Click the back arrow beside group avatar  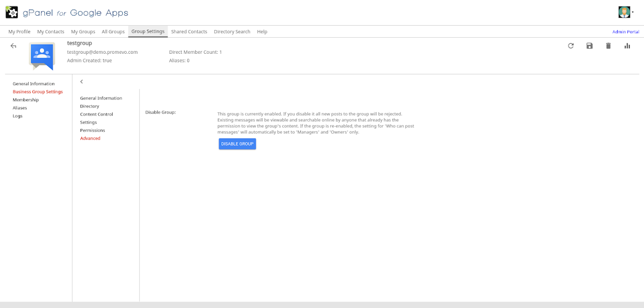click(x=14, y=46)
